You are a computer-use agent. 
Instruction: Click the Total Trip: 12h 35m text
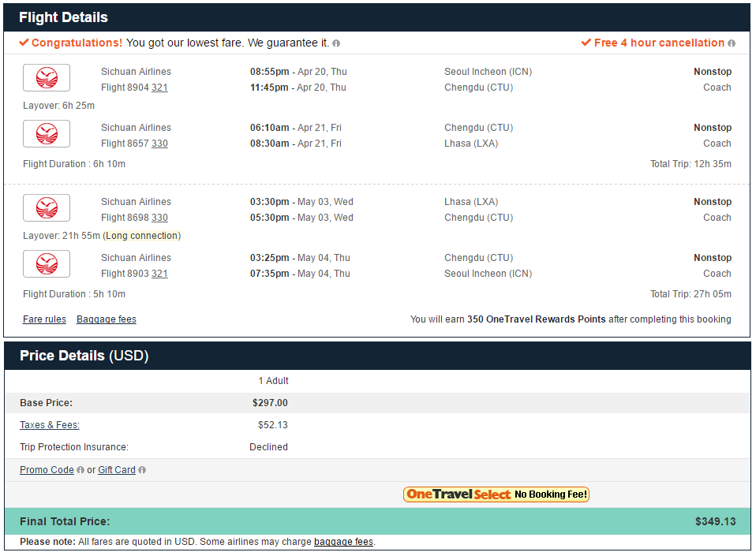(x=691, y=164)
